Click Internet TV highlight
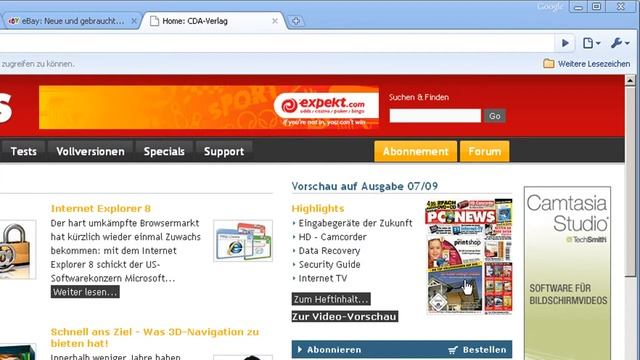The width and height of the screenshot is (640, 360). click(x=322, y=278)
